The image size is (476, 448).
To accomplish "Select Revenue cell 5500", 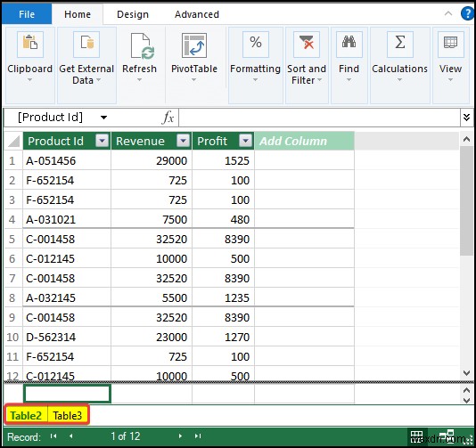I will tap(152, 297).
